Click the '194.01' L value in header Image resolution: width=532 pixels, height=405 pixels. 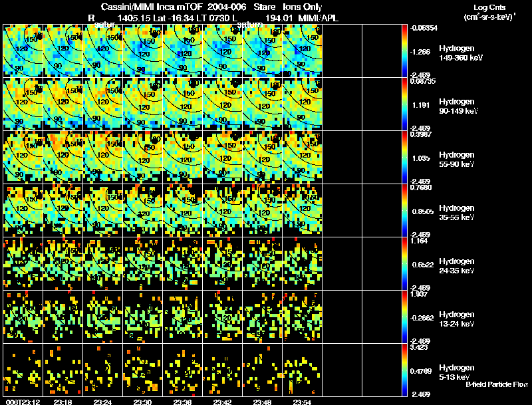click(x=279, y=18)
